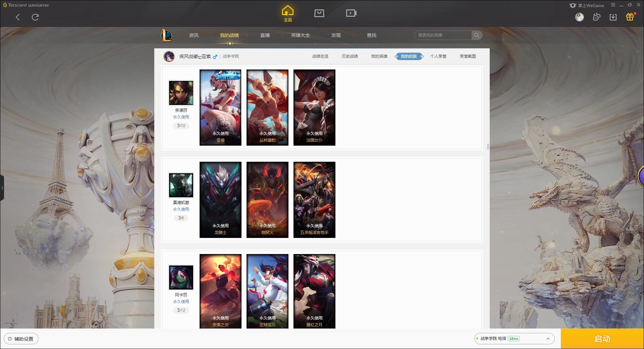Open the 法国女仆 skin thumbnail
Image resolution: width=644 pixels, height=349 pixels.
click(314, 107)
